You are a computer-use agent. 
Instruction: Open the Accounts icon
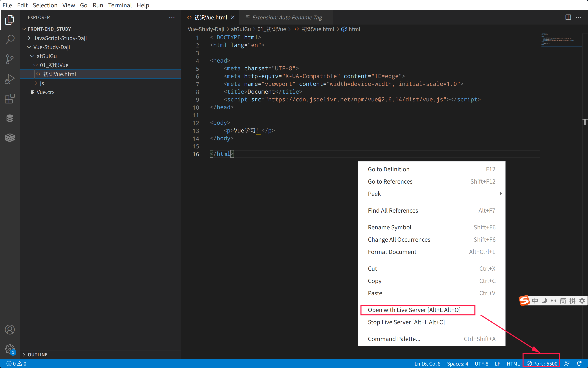[x=10, y=330]
